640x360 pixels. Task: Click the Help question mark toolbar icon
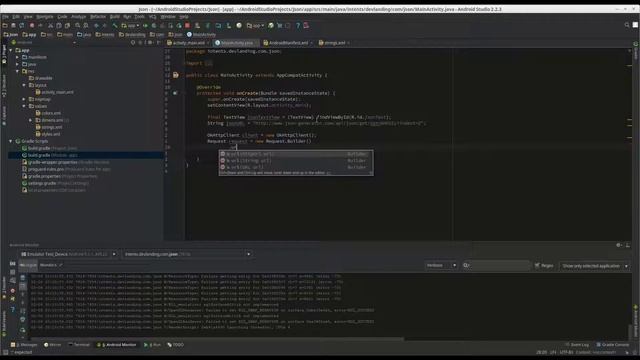coord(298,25)
